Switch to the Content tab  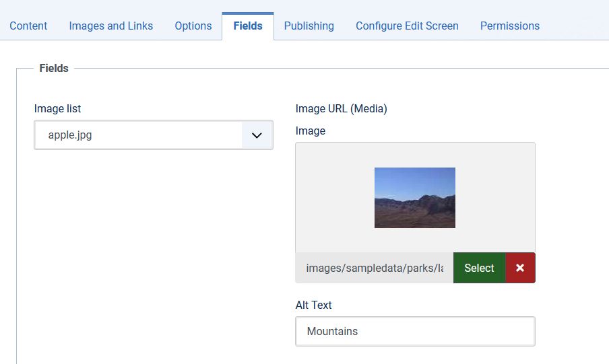coord(28,26)
